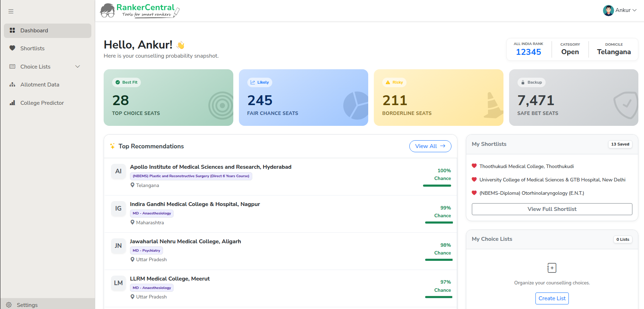The image size is (644, 309).
Task: Click the RankerCentral logo
Action: coord(140,11)
